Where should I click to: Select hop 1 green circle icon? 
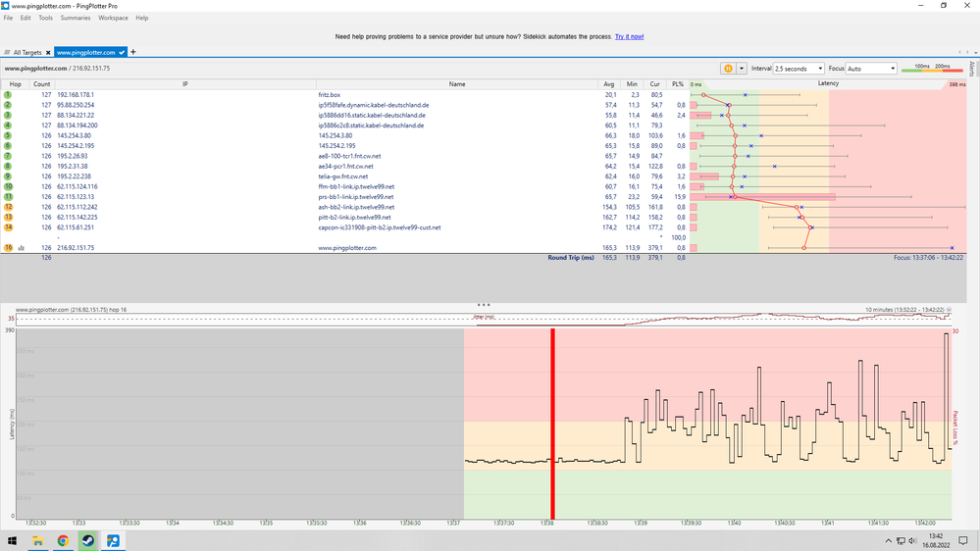tap(8, 95)
